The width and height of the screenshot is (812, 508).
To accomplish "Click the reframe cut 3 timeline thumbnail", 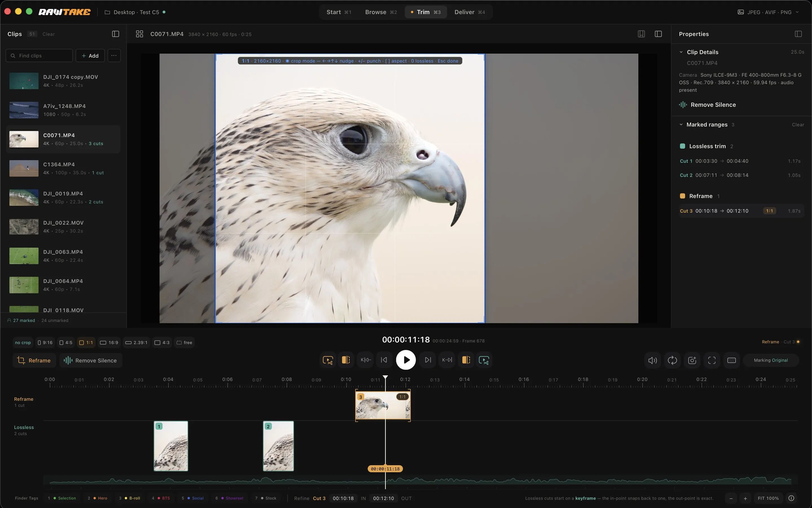I will (383, 406).
